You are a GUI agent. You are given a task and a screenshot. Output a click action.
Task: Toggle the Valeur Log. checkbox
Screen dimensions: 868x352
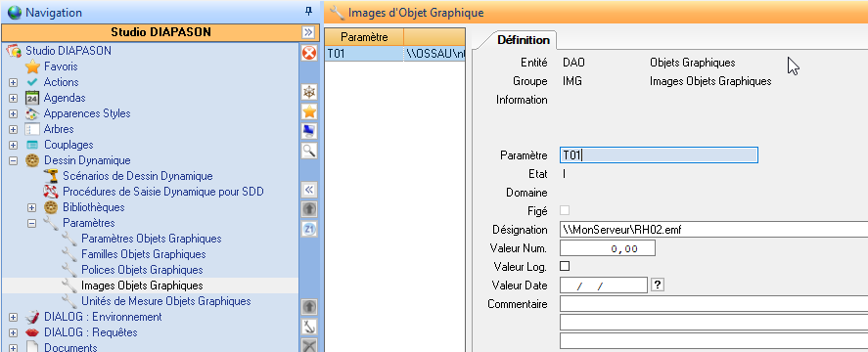point(565,266)
